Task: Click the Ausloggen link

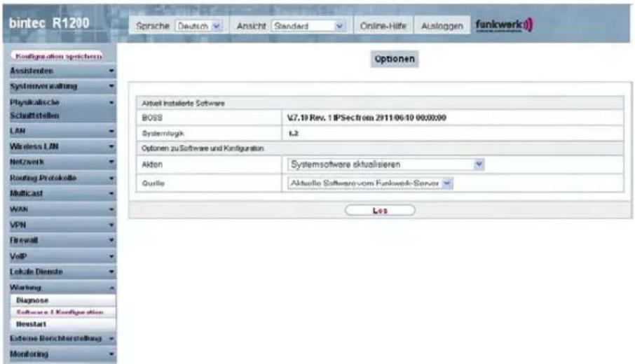Action: tap(442, 26)
